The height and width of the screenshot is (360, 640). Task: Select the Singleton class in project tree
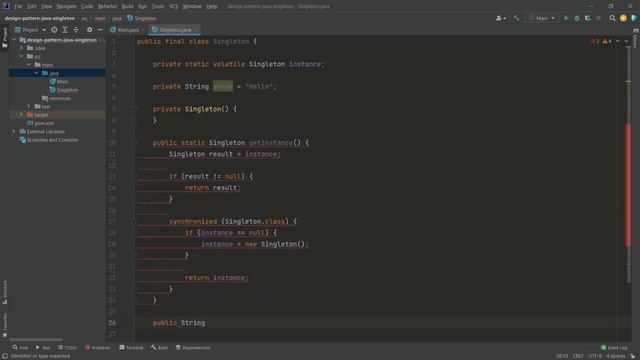point(64,90)
